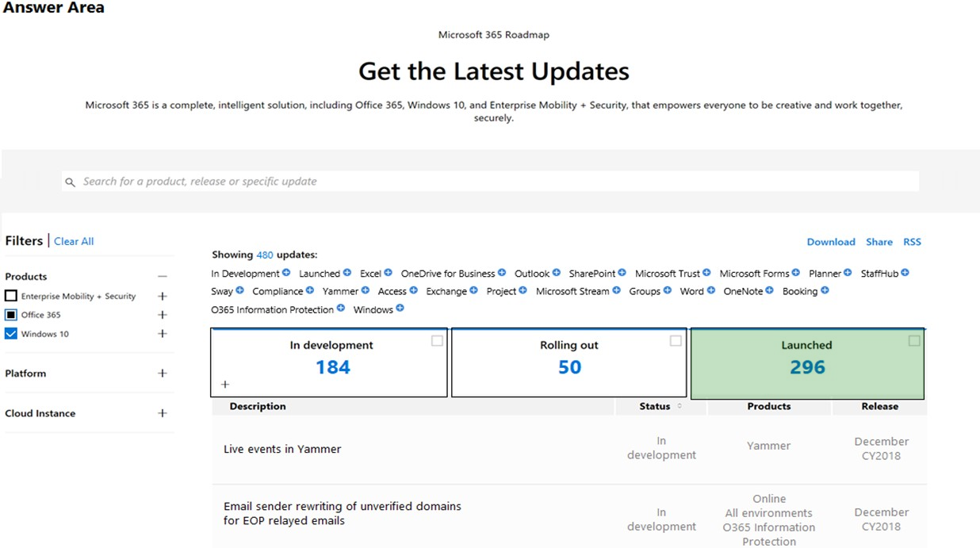Expand the Platform filter section
Viewport: 980px width, 548px height.
163,374
